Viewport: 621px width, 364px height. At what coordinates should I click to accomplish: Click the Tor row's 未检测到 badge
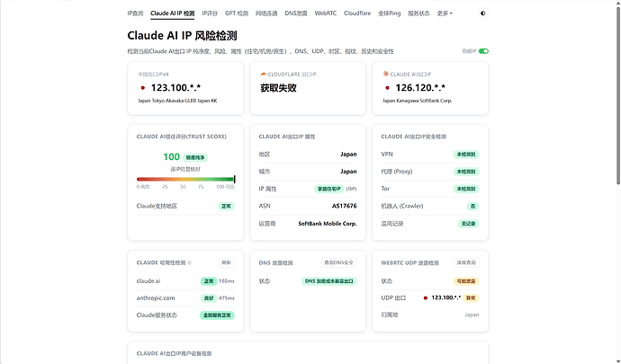(466, 189)
